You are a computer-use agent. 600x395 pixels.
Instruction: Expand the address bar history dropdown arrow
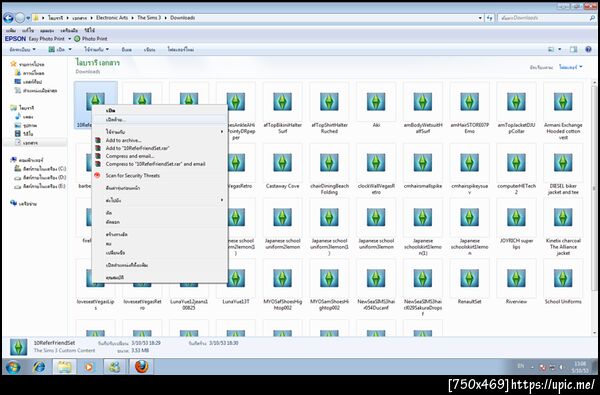click(480, 18)
